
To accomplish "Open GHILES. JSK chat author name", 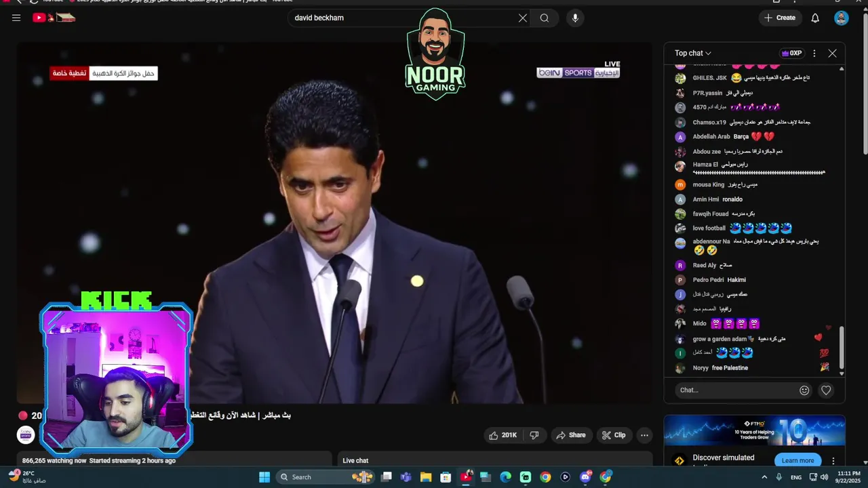I will pyautogui.click(x=709, y=78).
